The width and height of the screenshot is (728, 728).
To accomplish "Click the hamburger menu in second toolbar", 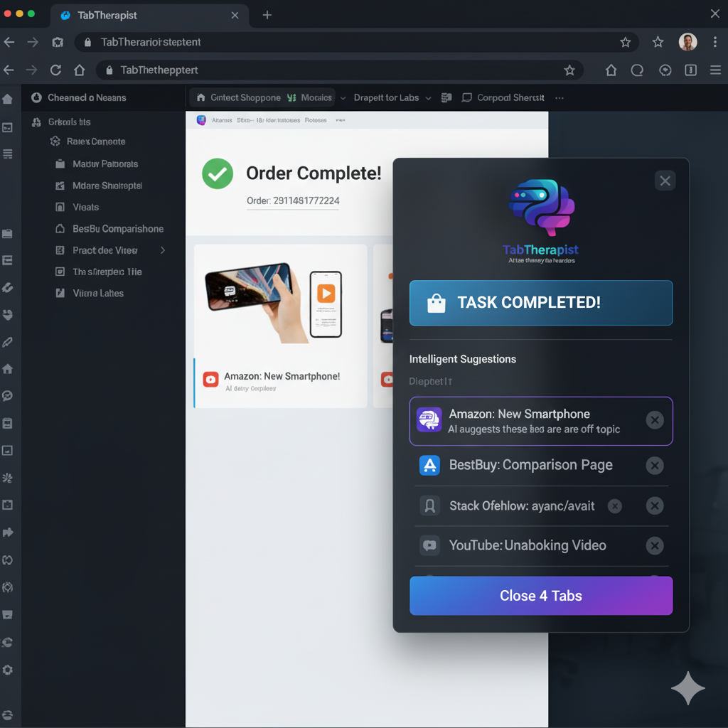I will click(x=715, y=70).
